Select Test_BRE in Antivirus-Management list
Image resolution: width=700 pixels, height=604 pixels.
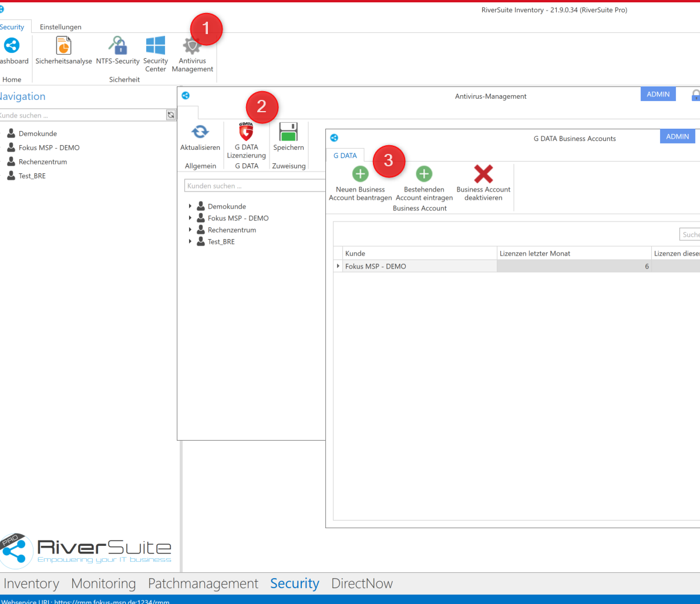pos(221,241)
